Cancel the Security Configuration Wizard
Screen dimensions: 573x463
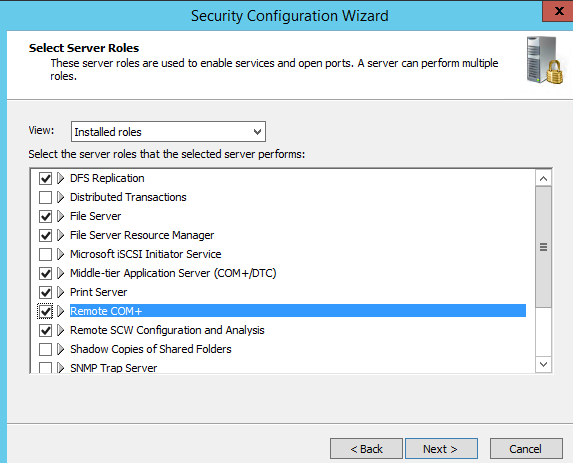pos(526,448)
